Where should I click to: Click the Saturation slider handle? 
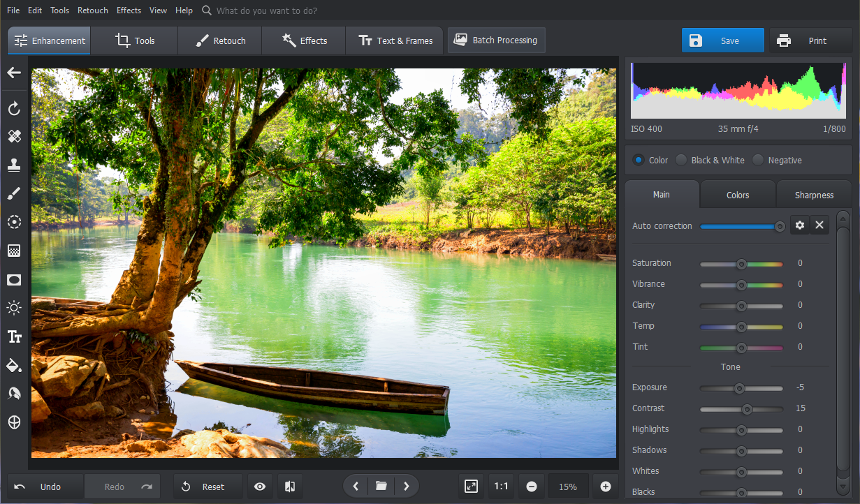coord(741,263)
